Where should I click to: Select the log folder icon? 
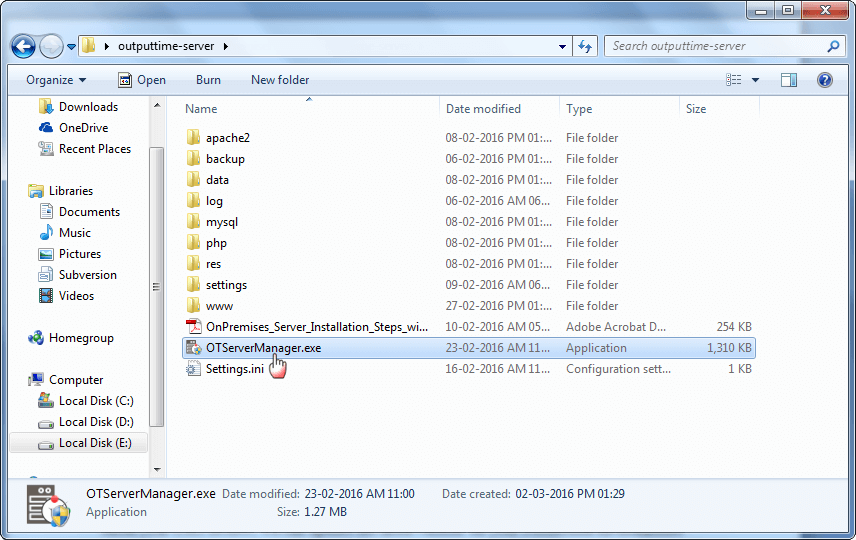coord(193,201)
